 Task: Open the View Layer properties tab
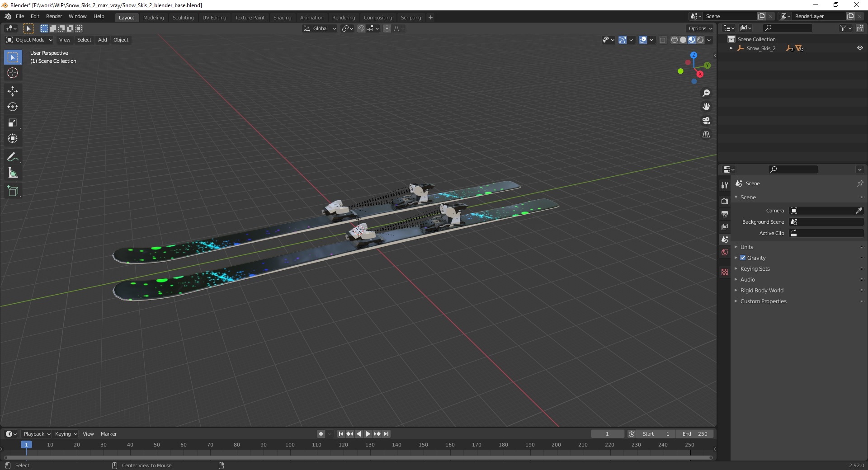725,226
